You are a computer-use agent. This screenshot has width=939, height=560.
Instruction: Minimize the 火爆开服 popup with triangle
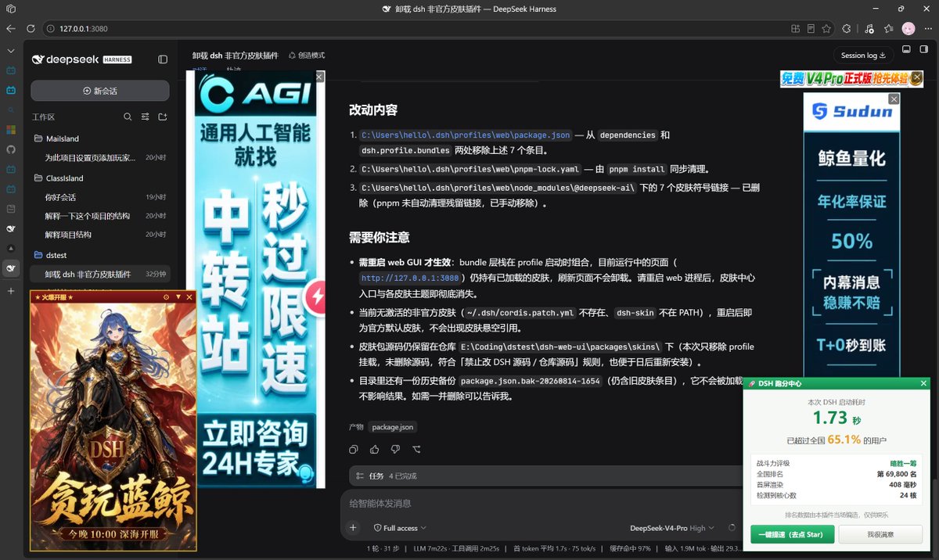(x=178, y=297)
